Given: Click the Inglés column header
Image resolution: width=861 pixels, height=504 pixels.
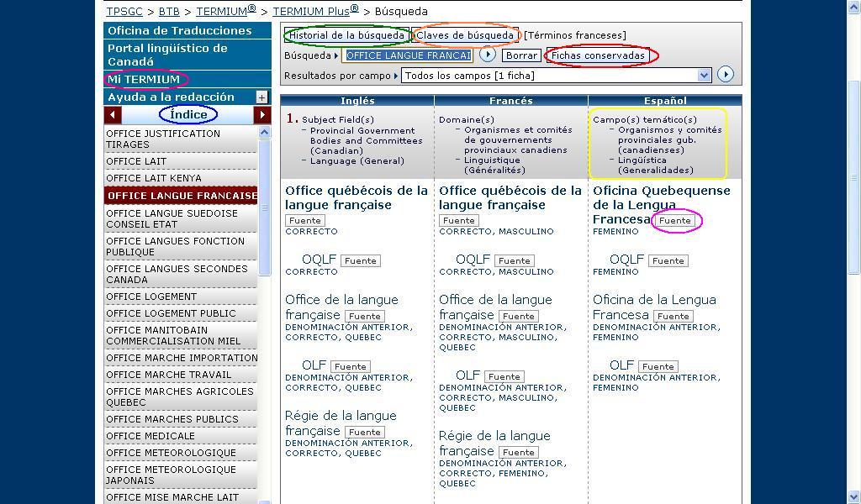Looking at the screenshot, I should [357, 101].
